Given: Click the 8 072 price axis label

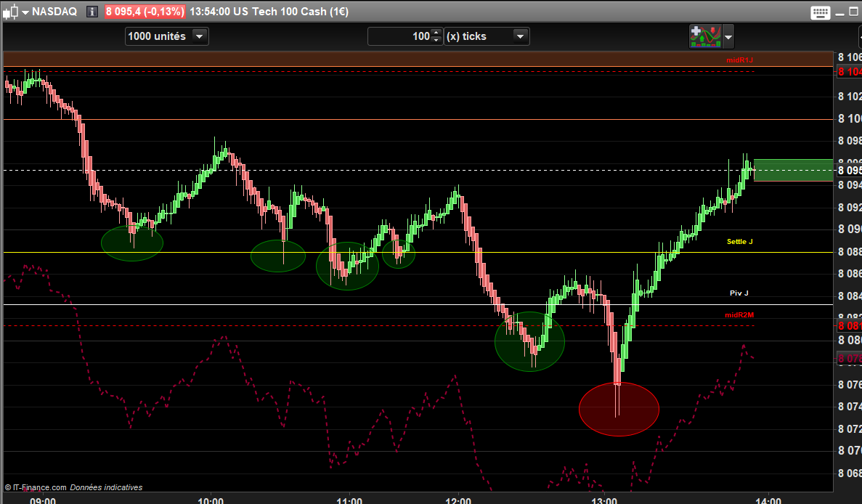Looking at the screenshot, I should click(x=850, y=428).
